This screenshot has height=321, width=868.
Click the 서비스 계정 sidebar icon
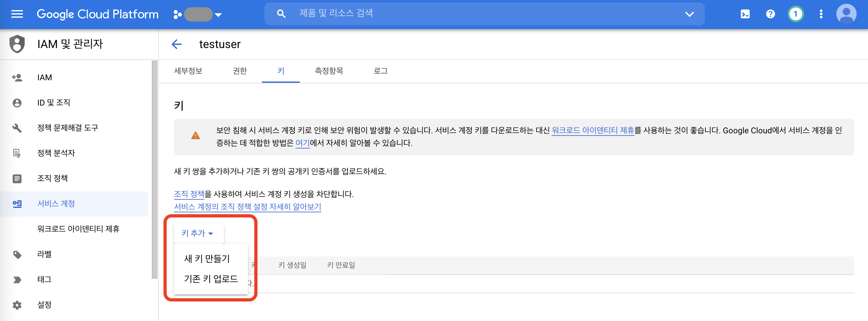coord(17,204)
